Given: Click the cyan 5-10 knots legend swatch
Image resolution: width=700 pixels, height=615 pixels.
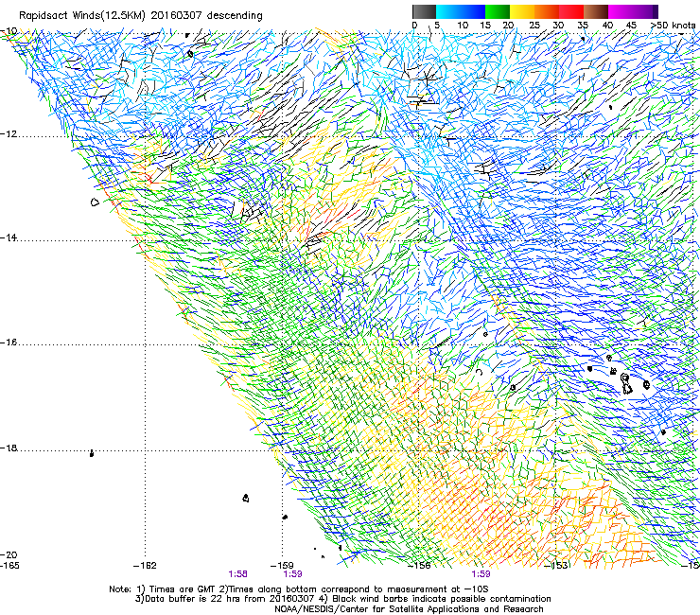Looking at the screenshot, I should pos(448,11).
